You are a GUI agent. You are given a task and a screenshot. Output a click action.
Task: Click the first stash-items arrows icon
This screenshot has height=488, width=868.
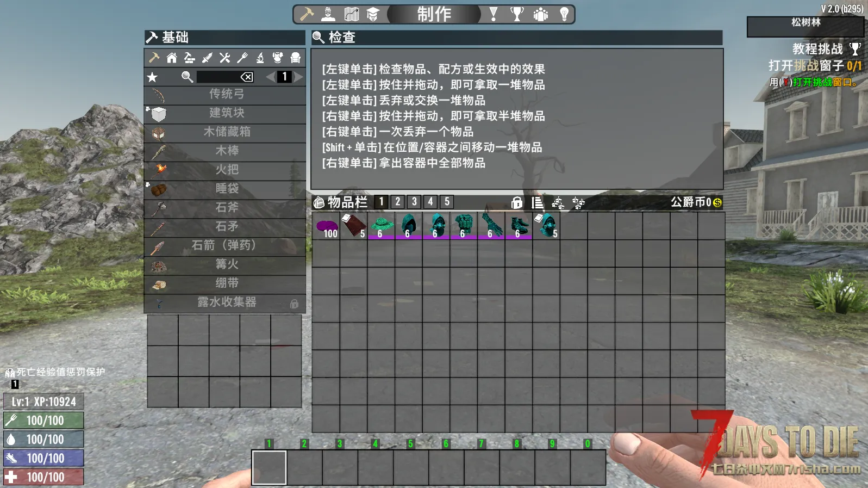558,203
